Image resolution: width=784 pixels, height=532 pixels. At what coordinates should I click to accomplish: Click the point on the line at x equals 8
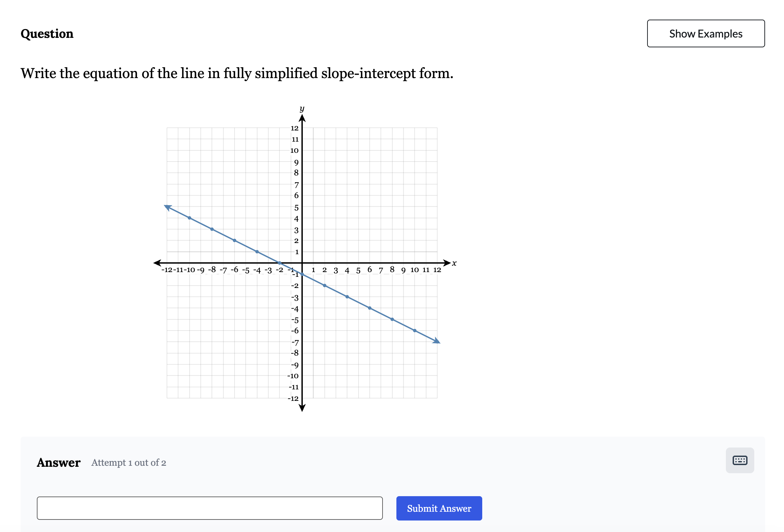392,319
